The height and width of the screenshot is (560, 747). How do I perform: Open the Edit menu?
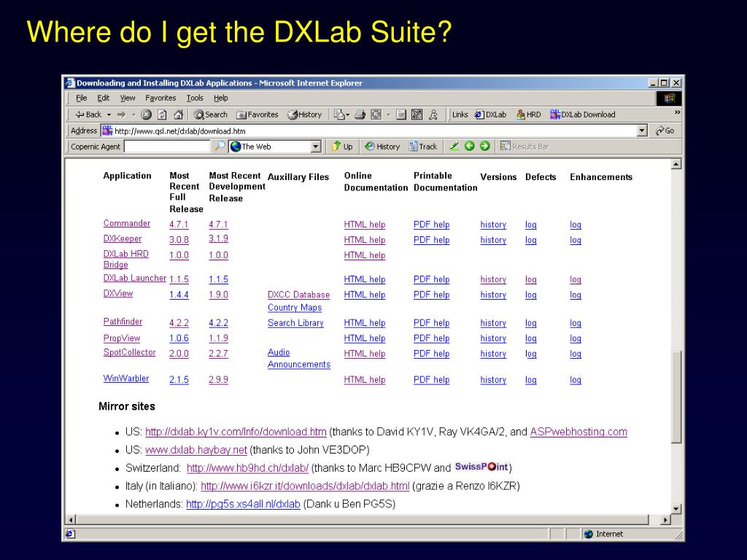(x=104, y=98)
